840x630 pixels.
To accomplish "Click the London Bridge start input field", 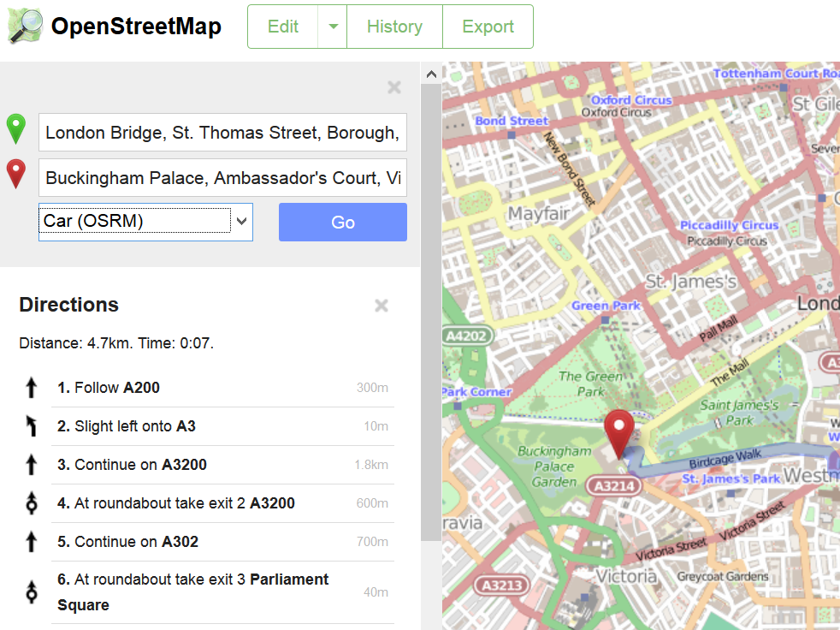I will [223, 133].
